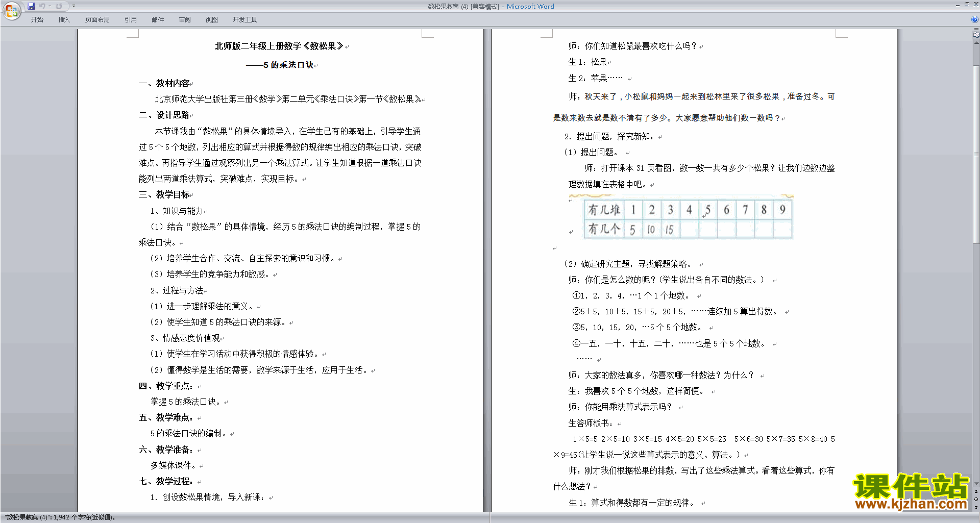The width and height of the screenshot is (980, 523).
Task: Click the line 生答师板书：
Action: pos(591,423)
